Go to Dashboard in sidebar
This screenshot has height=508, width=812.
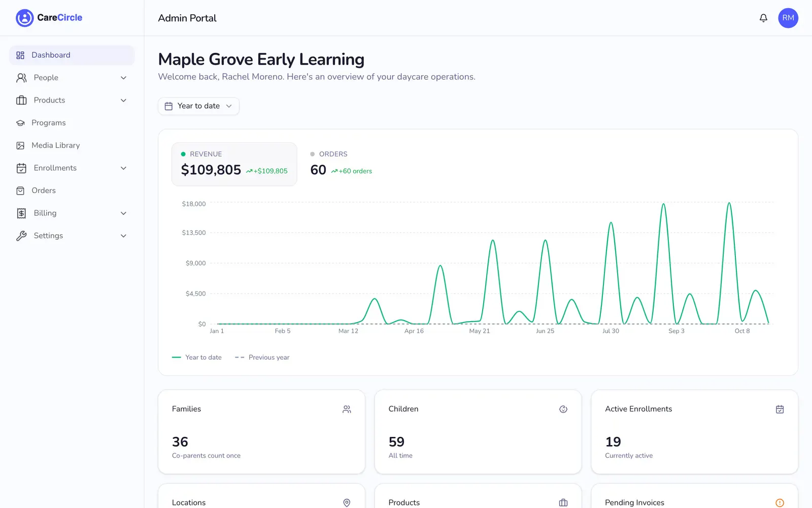pyautogui.click(x=72, y=55)
